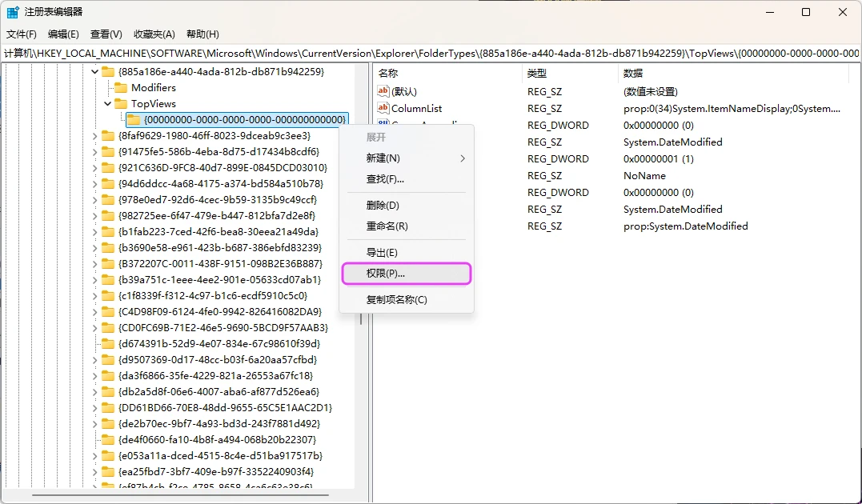Click folder icon of {b39a751c-1eee-4ee2-901e-05633cd07ab1}
The image size is (862, 504).
point(108,280)
